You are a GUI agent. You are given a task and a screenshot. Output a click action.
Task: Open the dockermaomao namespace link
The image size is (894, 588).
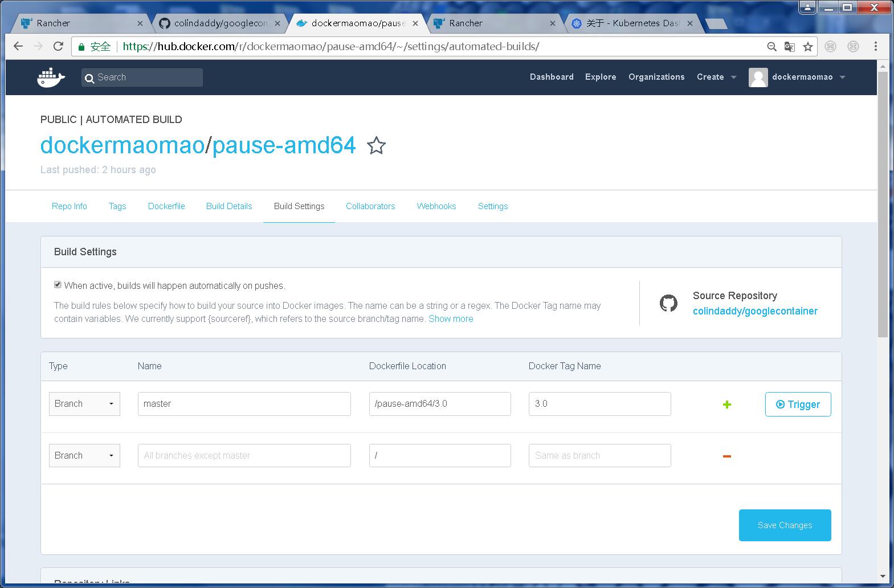[123, 145]
